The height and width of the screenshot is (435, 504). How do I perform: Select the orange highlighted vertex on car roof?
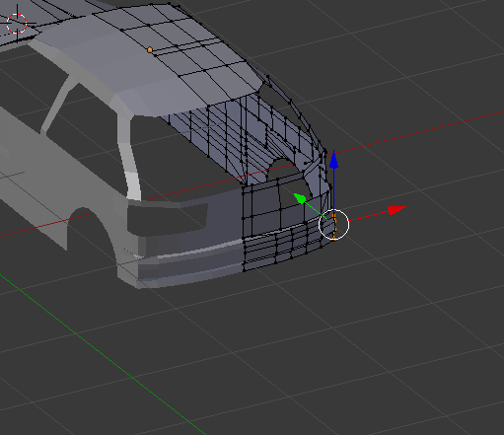[x=150, y=50]
